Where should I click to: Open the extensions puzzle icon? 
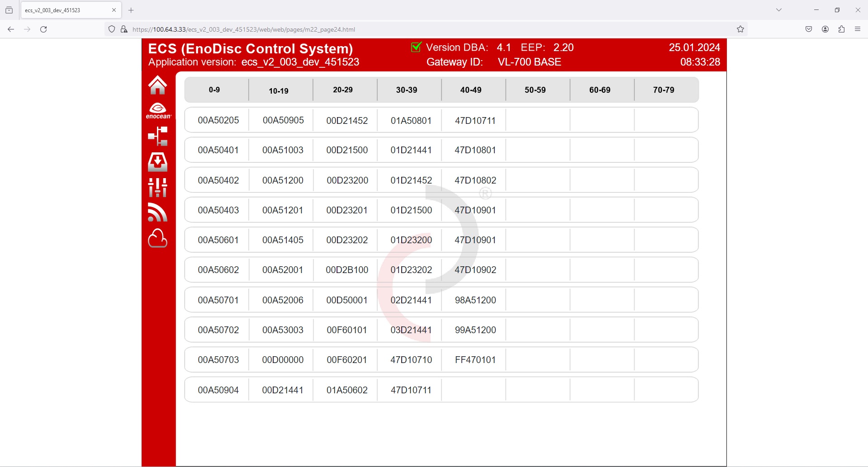[x=841, y=29]
